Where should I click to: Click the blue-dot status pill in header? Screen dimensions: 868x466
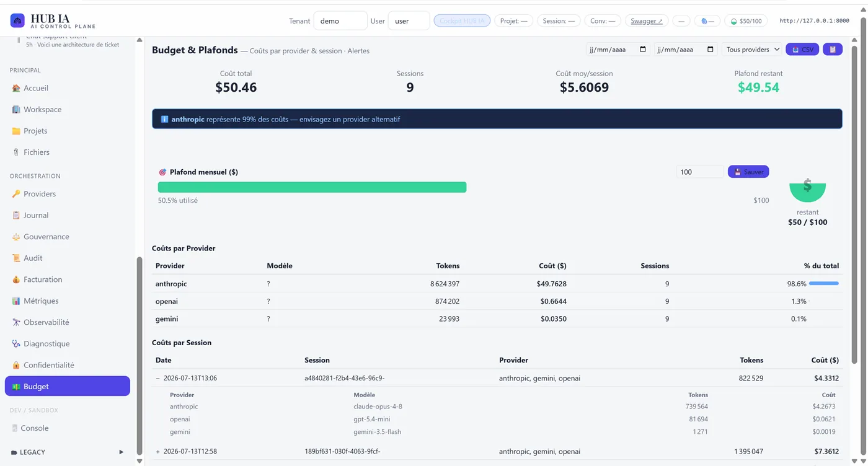point(707,21)
